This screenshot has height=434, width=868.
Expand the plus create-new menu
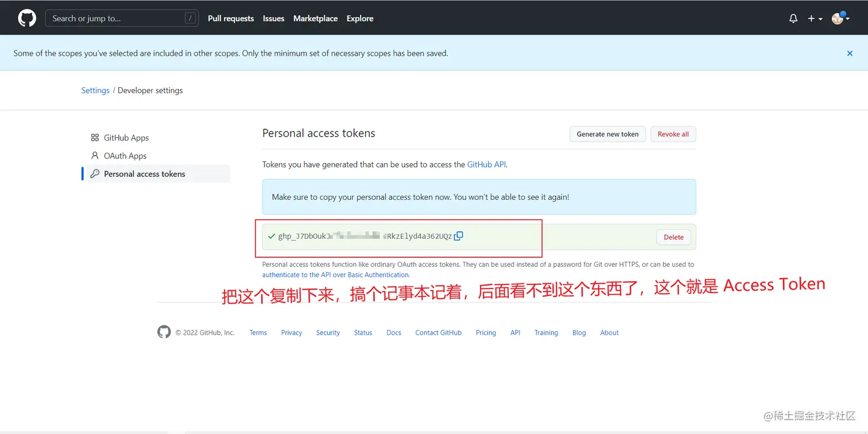815,18
